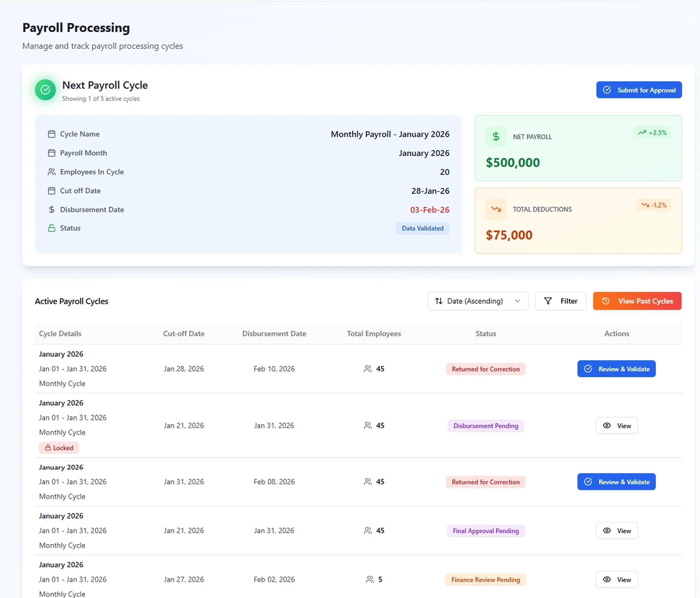Click the employees icon in Feb 10, 2026 row
The height and width of the screenshot is (598, 700).
pos(368,369)
